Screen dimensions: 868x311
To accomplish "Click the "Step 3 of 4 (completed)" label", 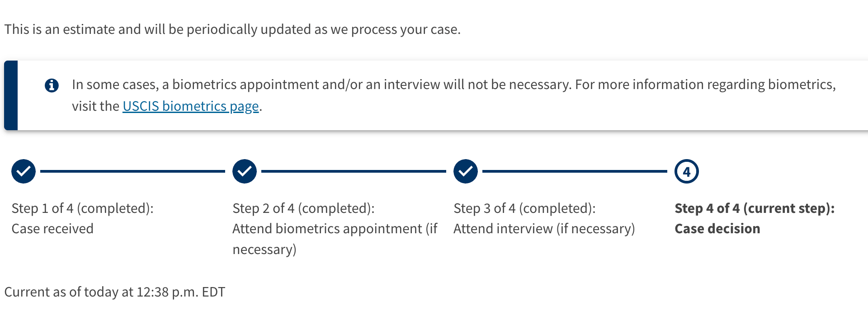I will coord(524,208).
